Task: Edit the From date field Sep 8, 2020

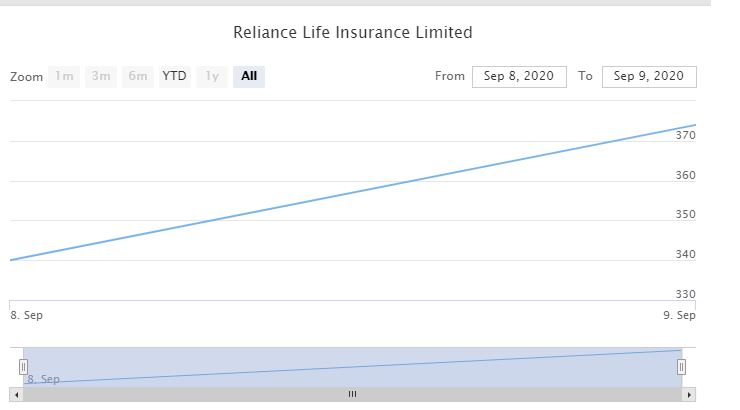Action: tap(519, 76)
